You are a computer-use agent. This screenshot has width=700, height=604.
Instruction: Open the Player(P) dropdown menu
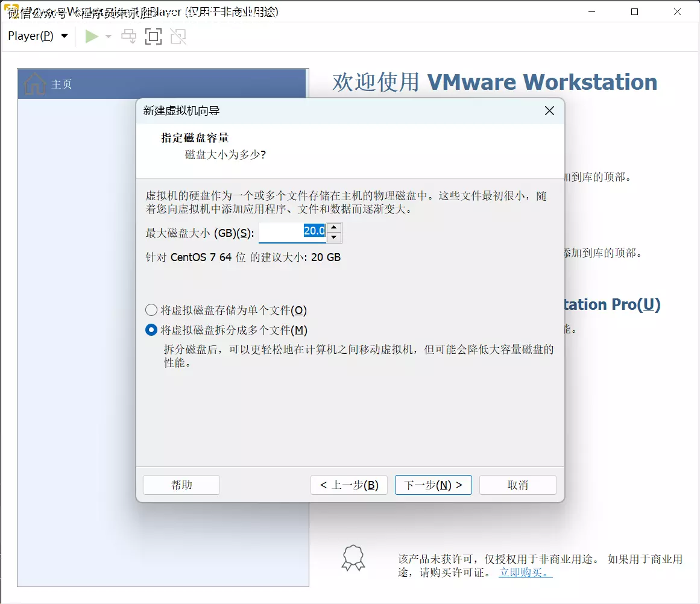coord(38,37)
